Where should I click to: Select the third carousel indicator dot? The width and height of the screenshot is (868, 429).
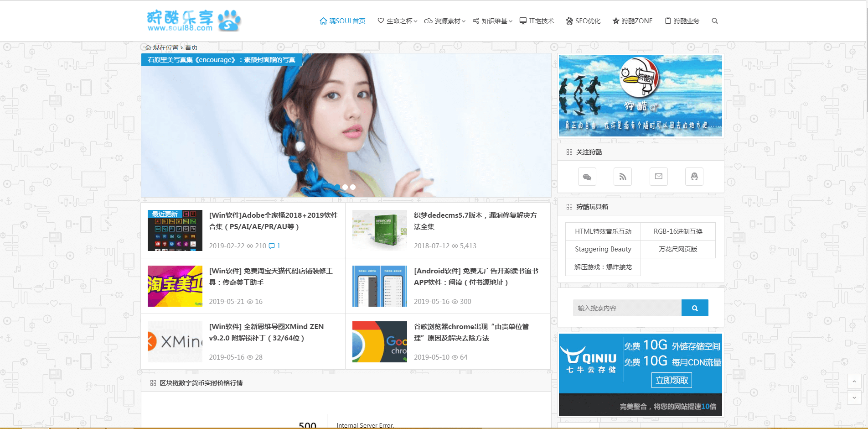point(352,187)
